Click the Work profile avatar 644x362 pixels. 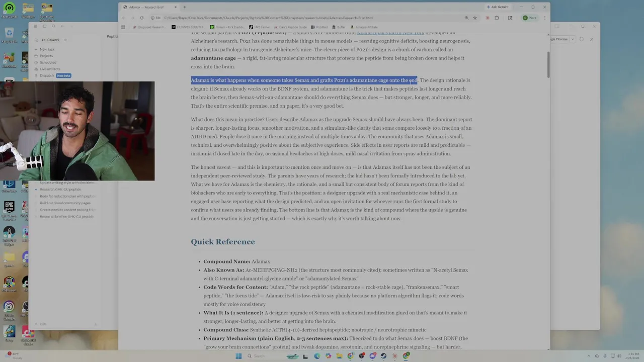(530, 18)
